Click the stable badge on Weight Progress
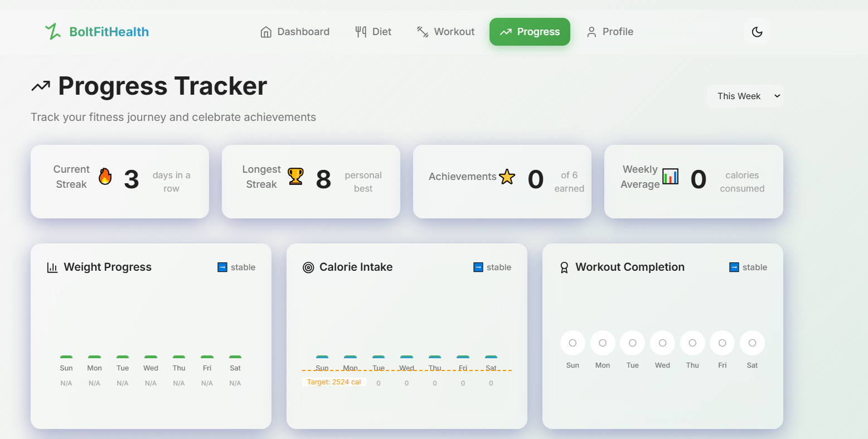This screenshot has width=868, height=439. (236, 267)
